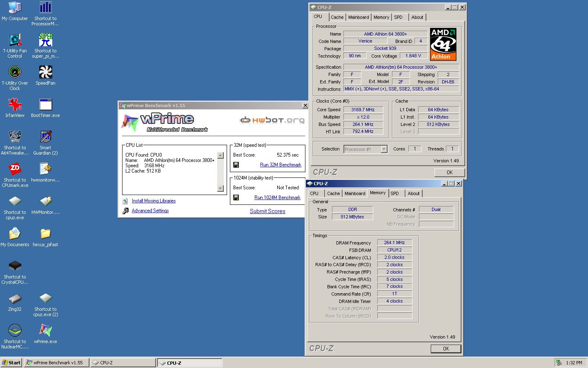Screen dimensions: 588x368
Task: Click the 52.375 sec best score
Action: tap(287, 155)
